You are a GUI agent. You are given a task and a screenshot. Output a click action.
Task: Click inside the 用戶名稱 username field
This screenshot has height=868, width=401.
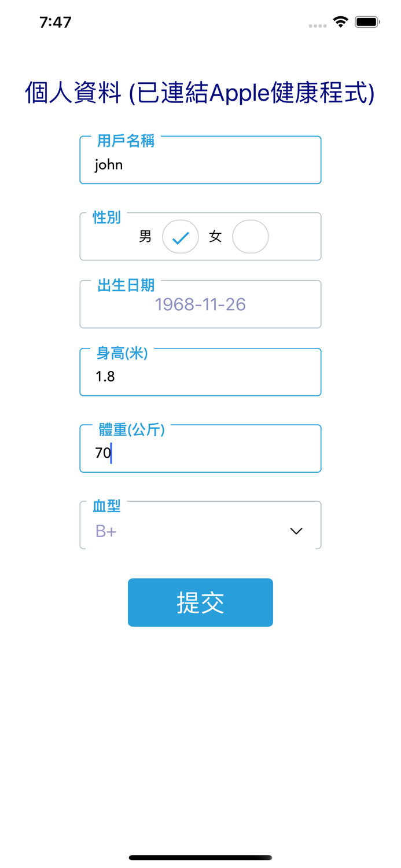200,165
